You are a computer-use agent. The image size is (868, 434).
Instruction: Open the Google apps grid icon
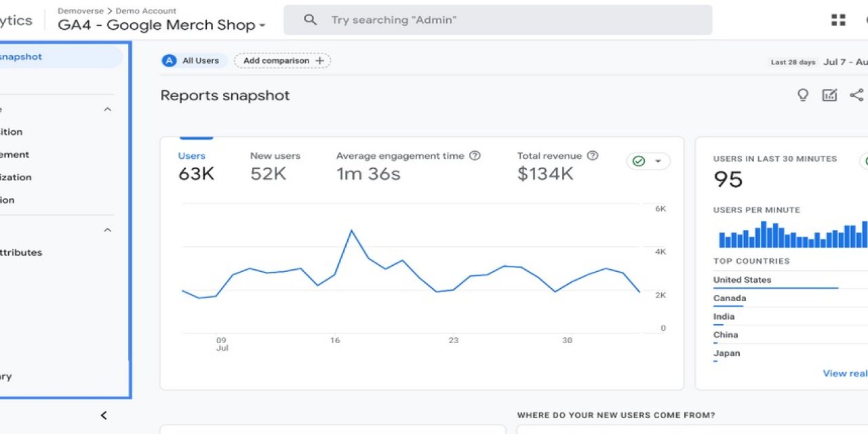tap(838, 20)
